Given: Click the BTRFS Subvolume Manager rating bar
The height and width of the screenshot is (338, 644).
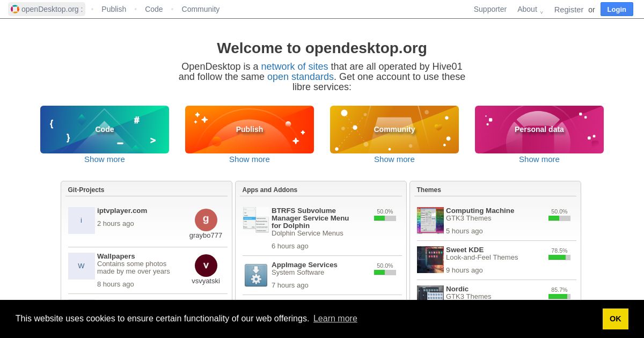Looking at the screenshot, I should (x=385, y=218).
